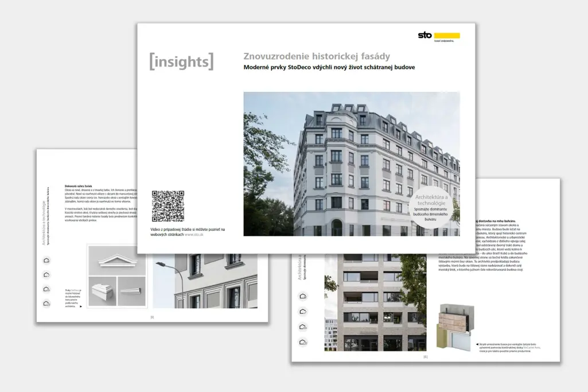Image resolution: width=588 pixels, height=392 pixels.
Task: Click the black triangle beside the StoDeco caption
Action: (x=81, y=306)
